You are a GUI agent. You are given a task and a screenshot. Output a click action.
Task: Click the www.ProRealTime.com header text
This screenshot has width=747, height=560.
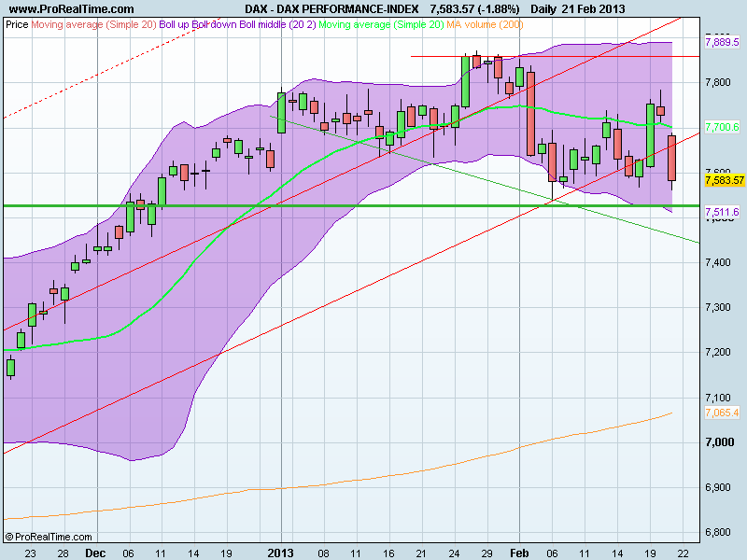coord(72,9)
